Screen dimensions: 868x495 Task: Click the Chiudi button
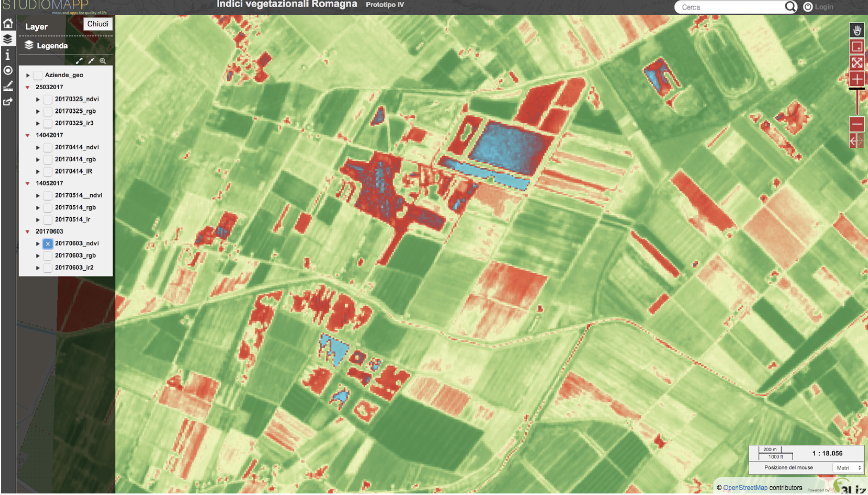click(98, 24)
